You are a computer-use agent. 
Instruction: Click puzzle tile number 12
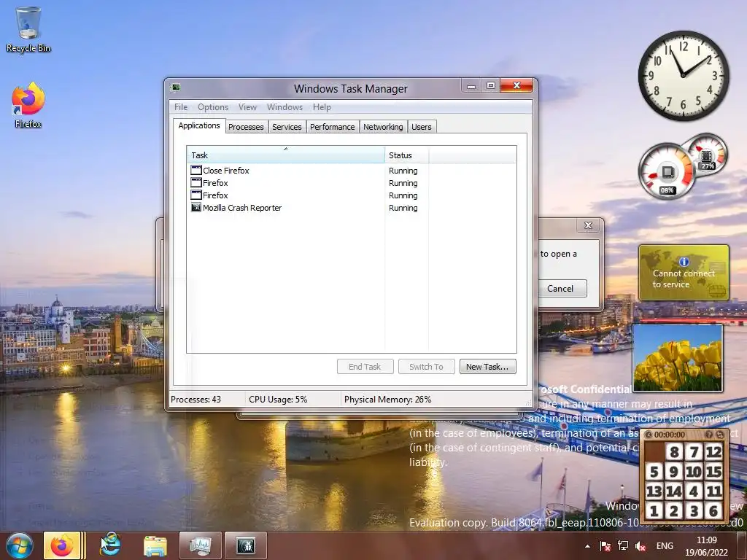point(713,452)
